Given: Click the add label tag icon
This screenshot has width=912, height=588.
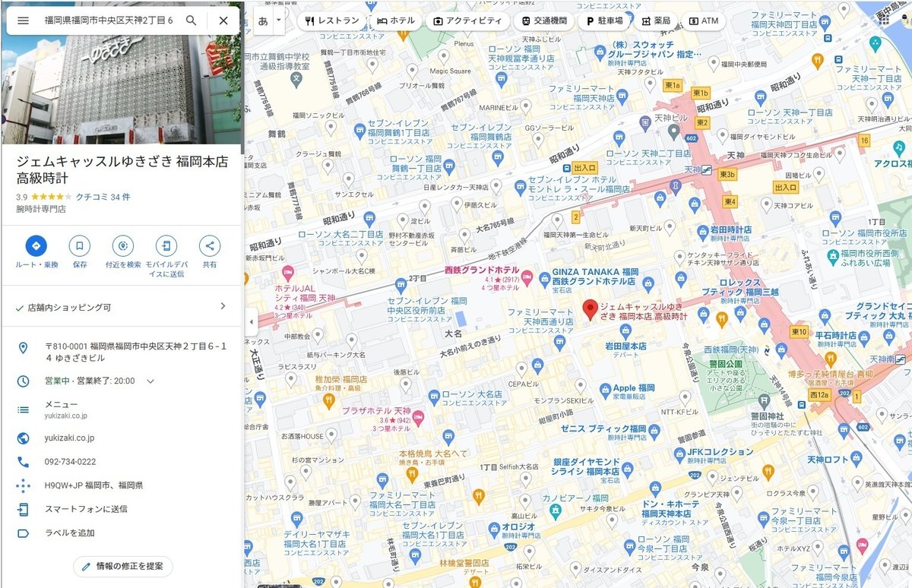Looking at the screenshot, I should pos(23,533).
